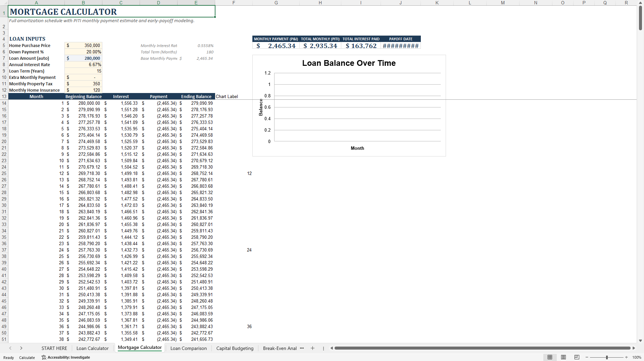Click zoom out minus icon
The image size is (644, 361).
click(x=587, y=357)
